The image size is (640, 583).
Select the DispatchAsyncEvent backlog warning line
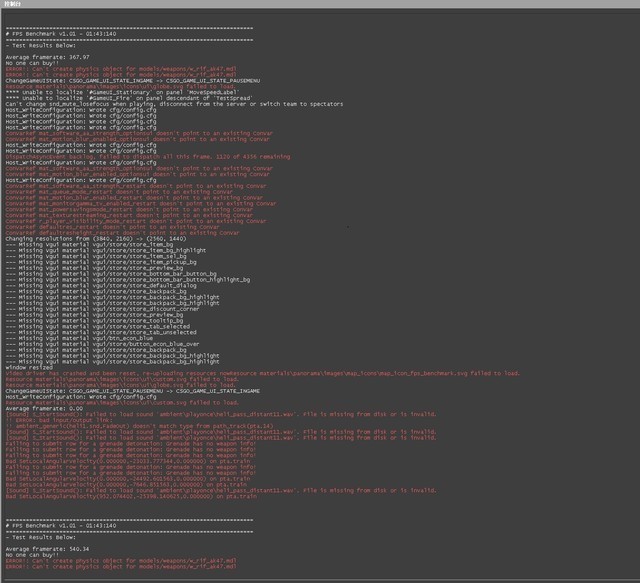(148, 157)
